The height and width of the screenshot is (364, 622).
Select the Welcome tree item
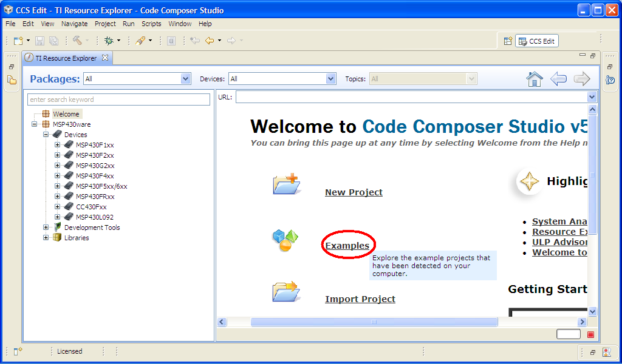pos(66,114)
